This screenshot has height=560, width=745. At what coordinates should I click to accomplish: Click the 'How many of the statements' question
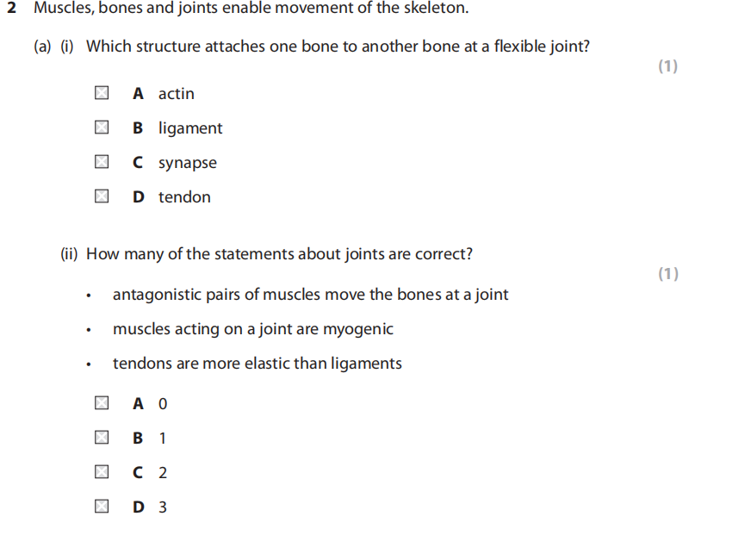pos(279,254)
